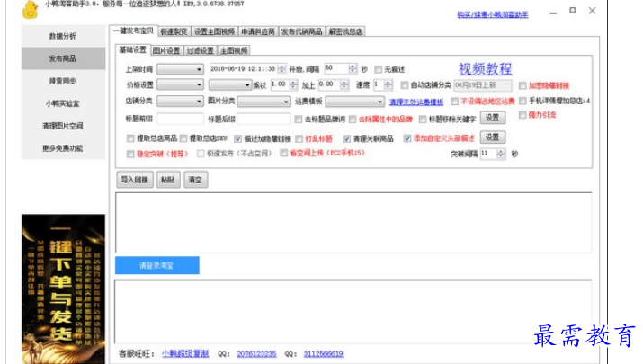Open 更多免费功能 in the sidebar
Screen dimensions: 643x364
[63, 148]
